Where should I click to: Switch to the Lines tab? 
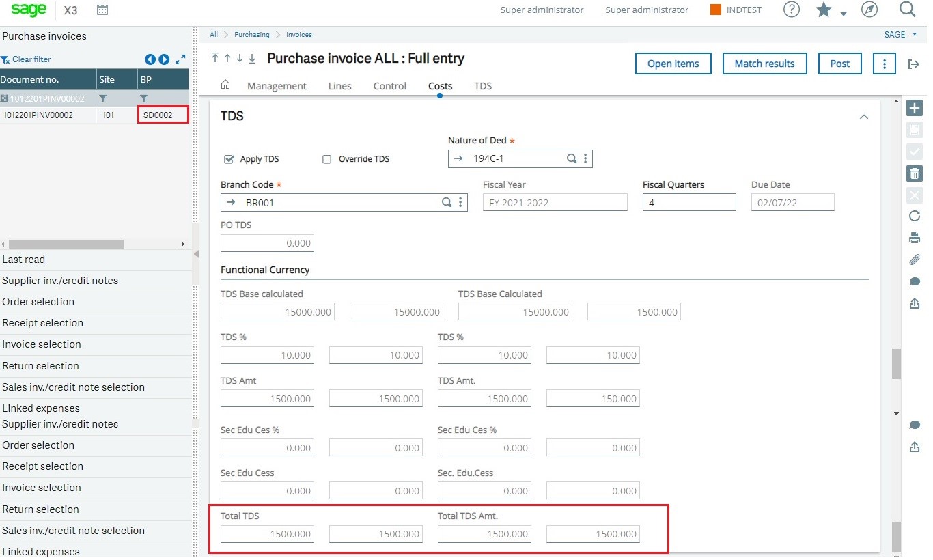click(x=339, y=86)
